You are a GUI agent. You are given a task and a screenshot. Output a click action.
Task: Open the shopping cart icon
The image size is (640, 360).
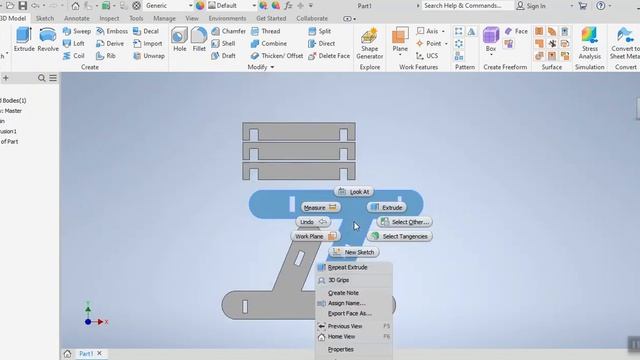(x=583, y=6)
